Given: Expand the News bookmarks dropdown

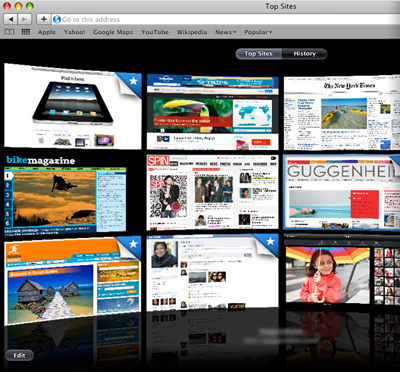Looking at the screenshot, I should [x=226, y=32].
